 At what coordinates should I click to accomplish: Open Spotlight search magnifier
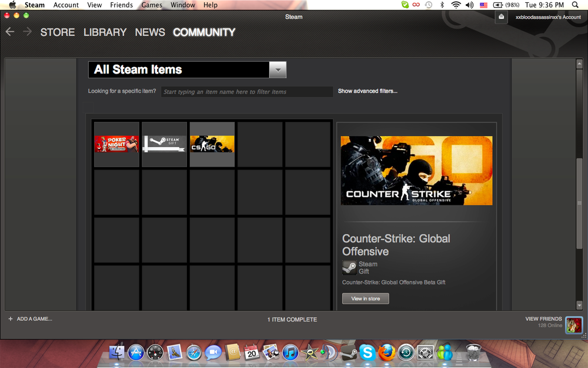(x=575, y=5)
